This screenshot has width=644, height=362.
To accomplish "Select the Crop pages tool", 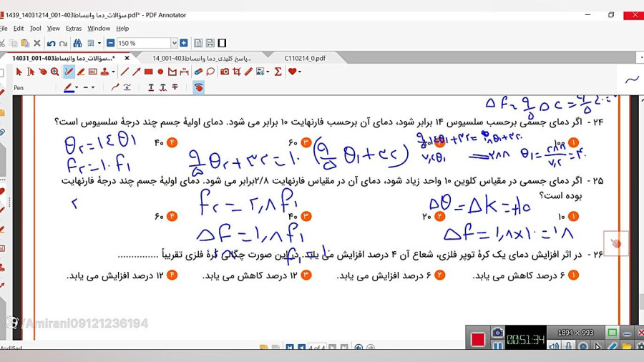I will coord(237,72).
